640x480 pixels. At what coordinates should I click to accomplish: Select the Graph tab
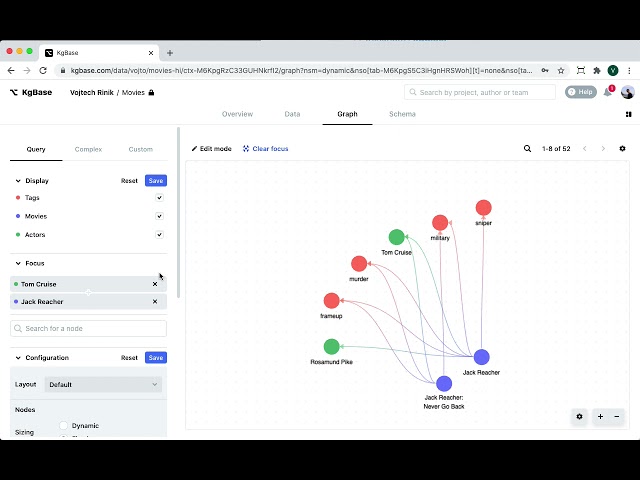(x=347, y=114)
